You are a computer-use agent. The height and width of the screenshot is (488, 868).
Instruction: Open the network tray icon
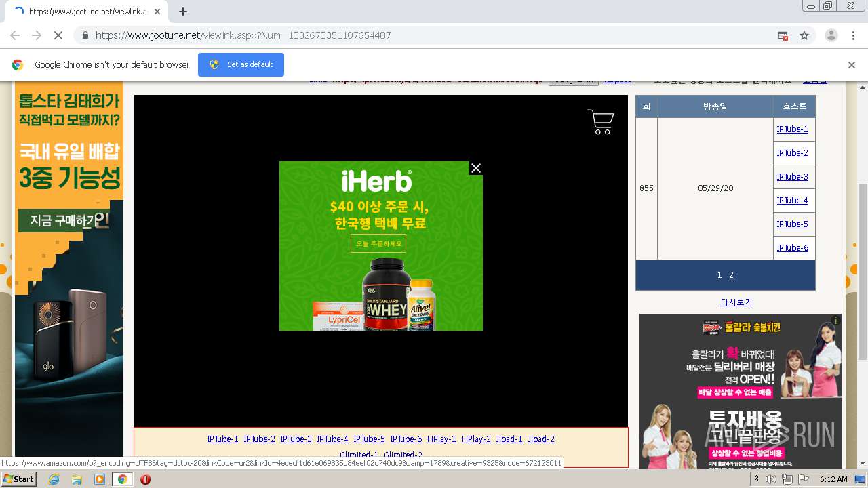(x=787, y=479)
